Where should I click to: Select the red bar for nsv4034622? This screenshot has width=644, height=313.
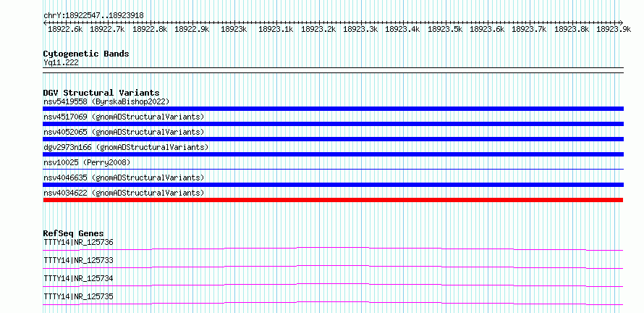coord(333,200)
